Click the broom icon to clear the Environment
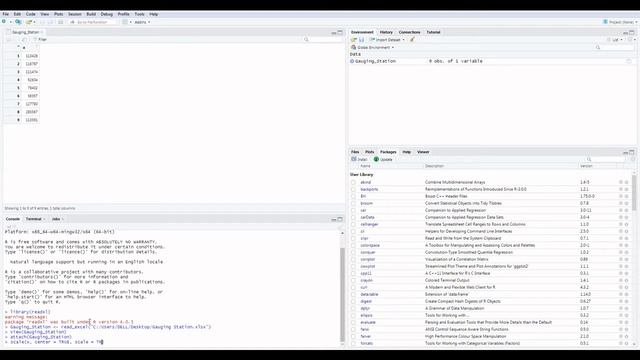Image resolution: width=640 pixels, height=360 pixels. 412,40
